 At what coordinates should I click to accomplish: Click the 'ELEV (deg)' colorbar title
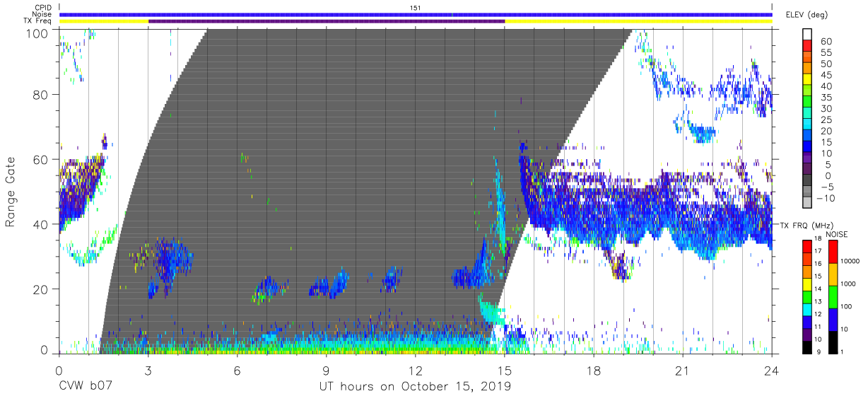[806, 15]
